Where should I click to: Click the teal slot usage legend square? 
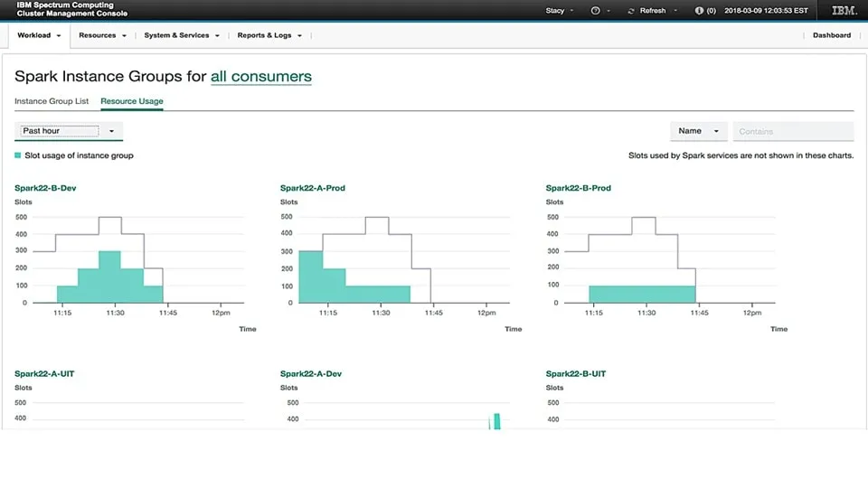tap(18, 155)
